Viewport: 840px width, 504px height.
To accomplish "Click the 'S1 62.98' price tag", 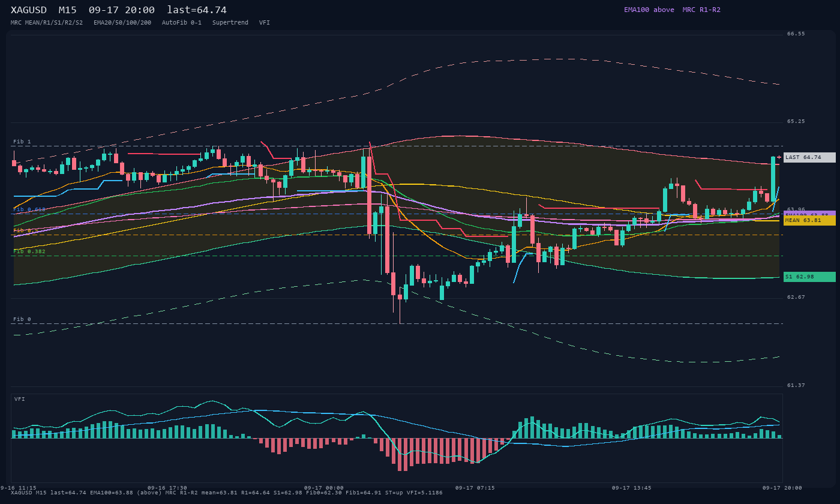I will [809, 277].
